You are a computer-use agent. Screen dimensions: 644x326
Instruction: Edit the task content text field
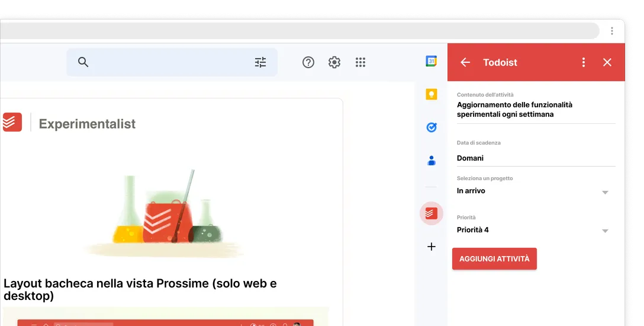[536, 110]
